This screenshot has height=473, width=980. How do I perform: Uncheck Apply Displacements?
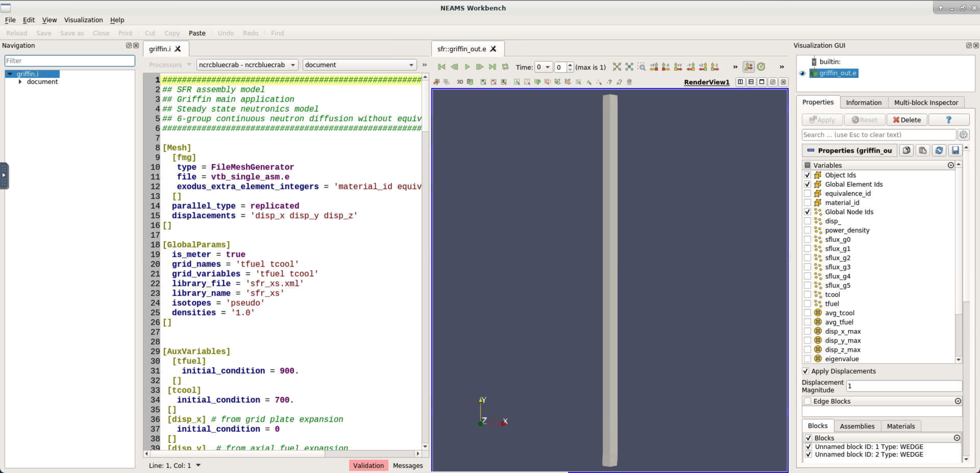(x=805, y=371)
